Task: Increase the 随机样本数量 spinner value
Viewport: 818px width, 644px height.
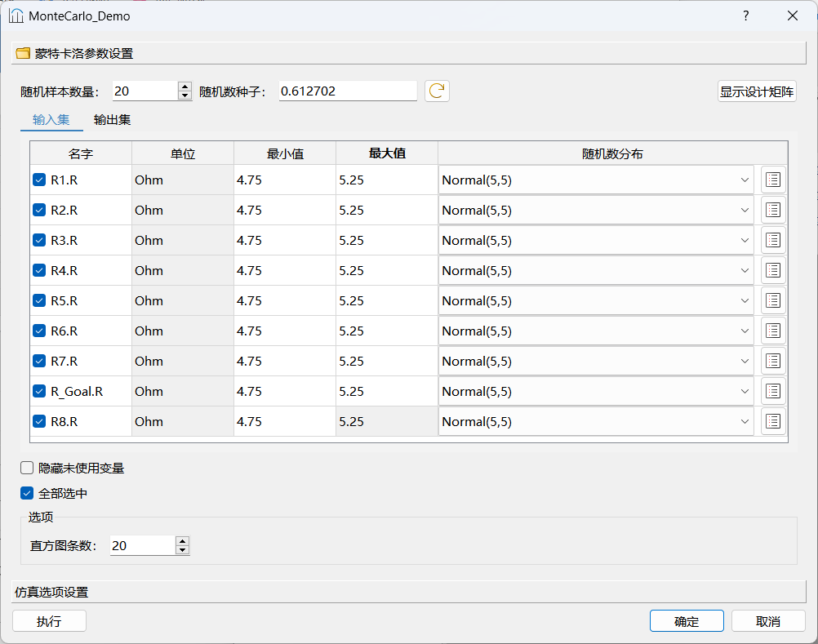Action: click(x=184, y=87)
